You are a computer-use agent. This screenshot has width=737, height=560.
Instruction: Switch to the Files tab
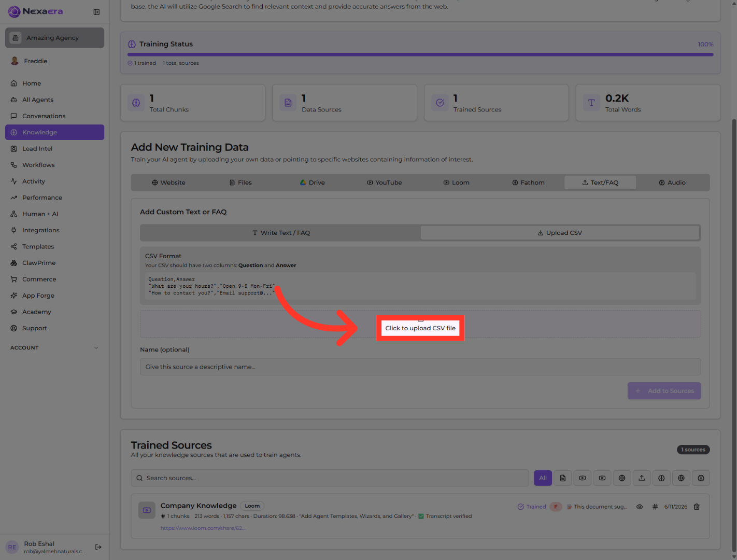240,183
